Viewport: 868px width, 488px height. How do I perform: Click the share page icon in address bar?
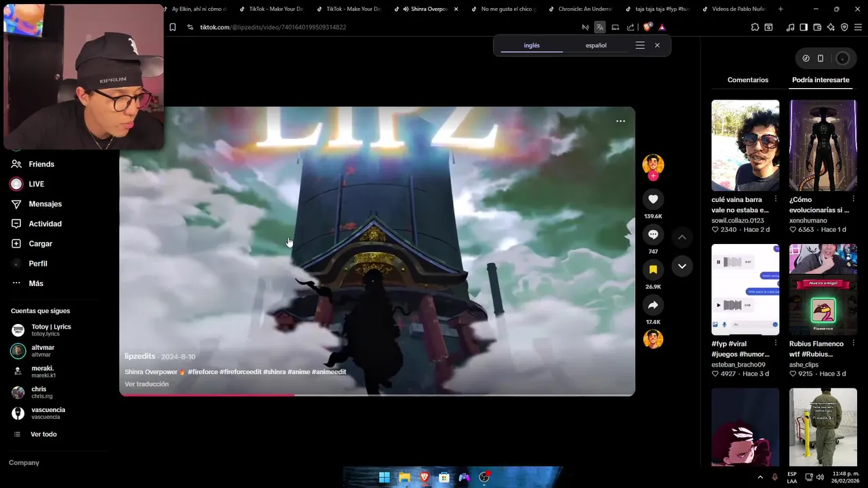[x=631, y=27]
